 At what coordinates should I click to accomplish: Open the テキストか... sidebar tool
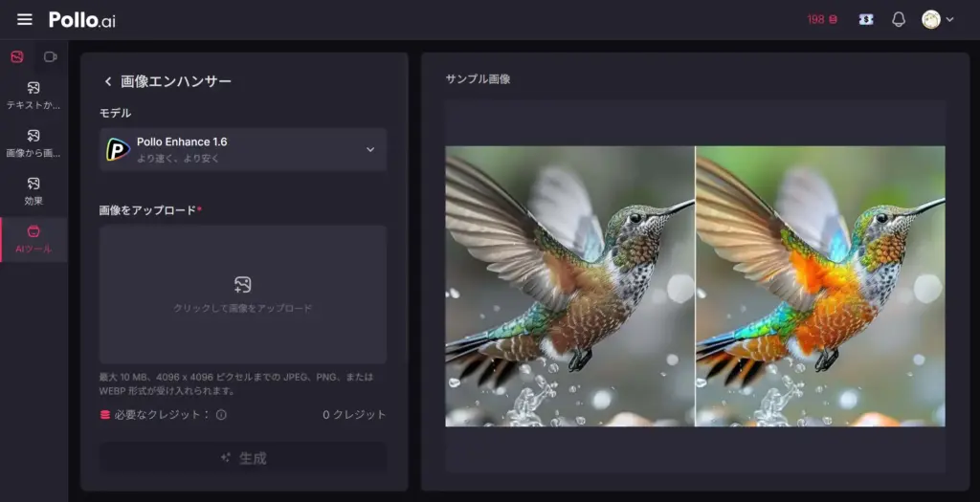click(33, 96)
